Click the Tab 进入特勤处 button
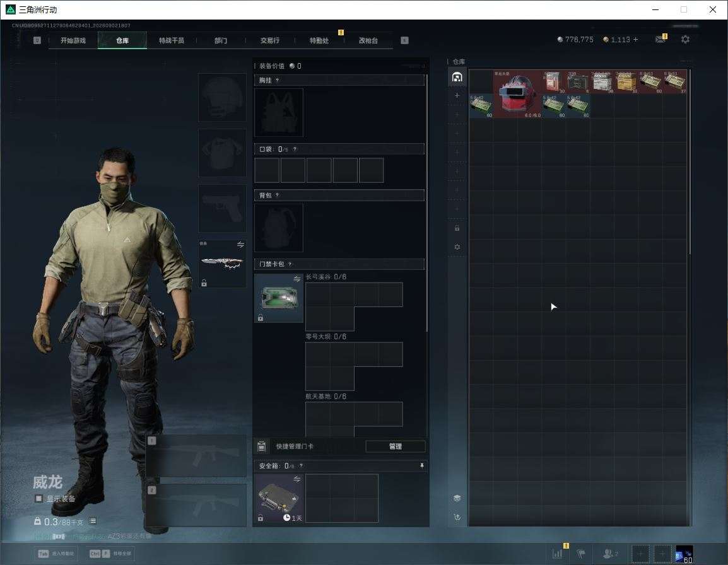728x565 pixels. click(57, 554)
